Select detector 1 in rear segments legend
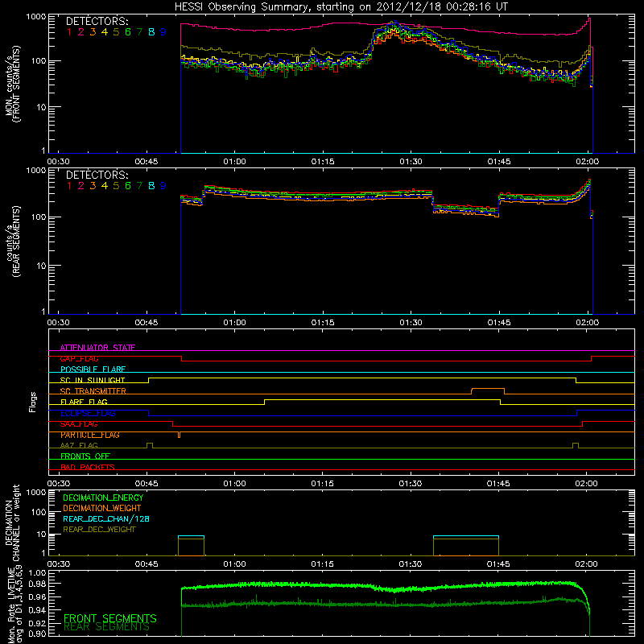Image resolution: width=644 pixels, height=644 pixels. (x=69, y=186)
